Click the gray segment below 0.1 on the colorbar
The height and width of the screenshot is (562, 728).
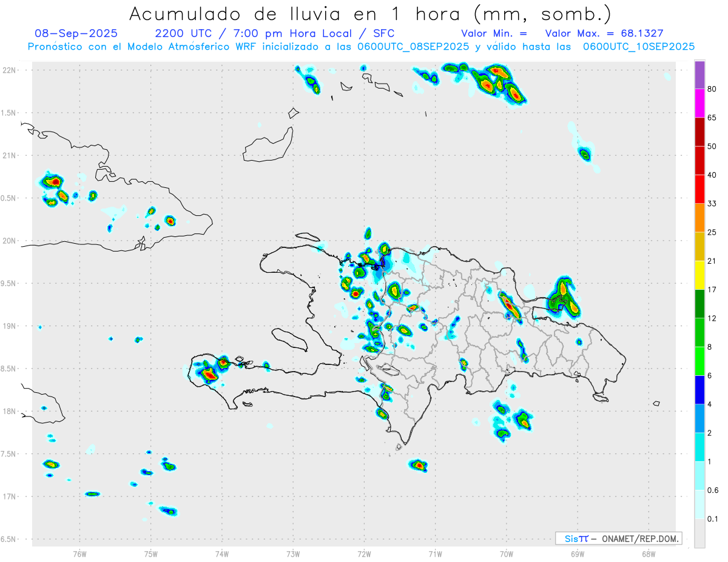tap(699, 534)
